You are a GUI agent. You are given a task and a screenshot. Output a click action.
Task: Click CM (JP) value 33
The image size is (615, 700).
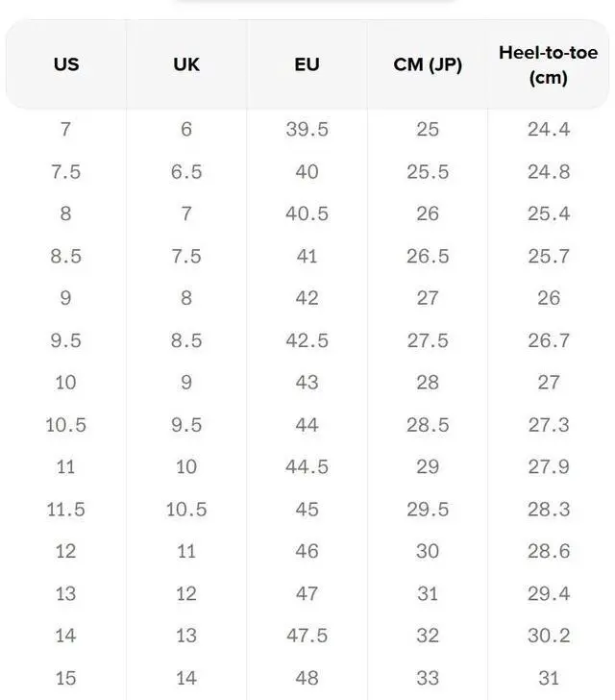(x=428, y=679)
